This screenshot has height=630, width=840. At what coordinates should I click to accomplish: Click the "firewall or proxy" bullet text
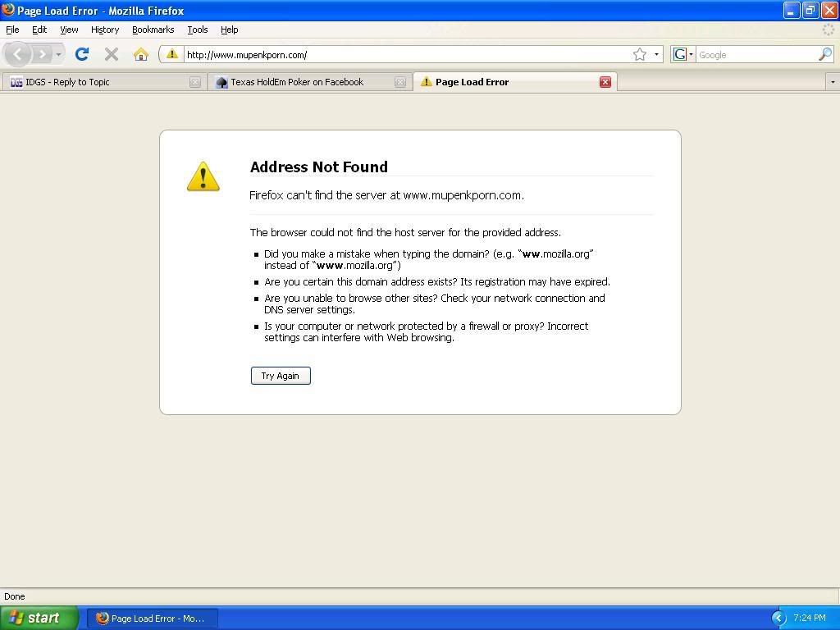pyautogui.click(x=427, y=331)
